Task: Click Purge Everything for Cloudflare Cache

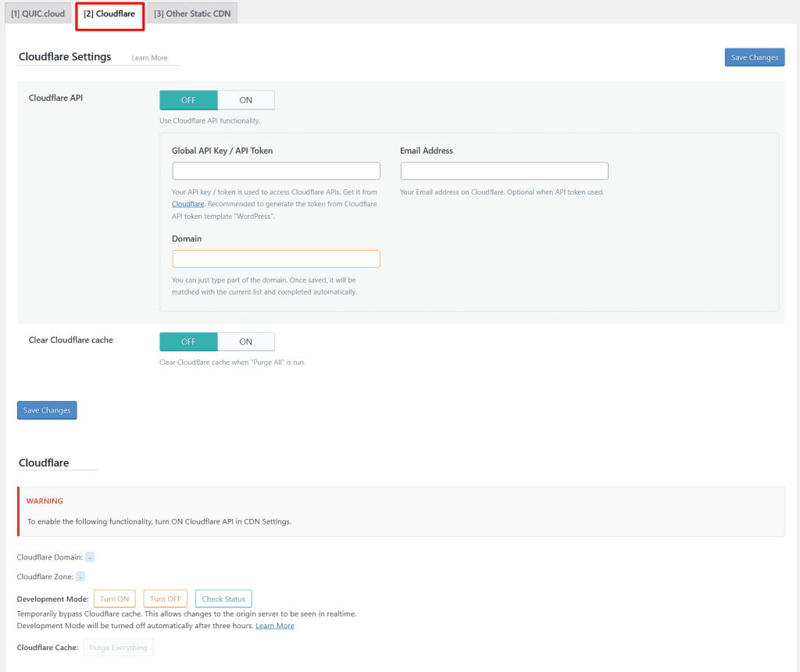Action: coord(118,647)
